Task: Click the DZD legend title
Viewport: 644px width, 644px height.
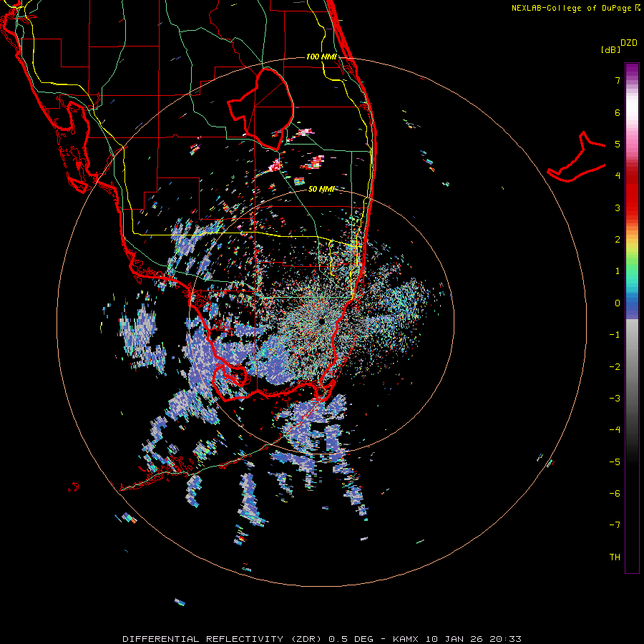Action: [629, 43]
